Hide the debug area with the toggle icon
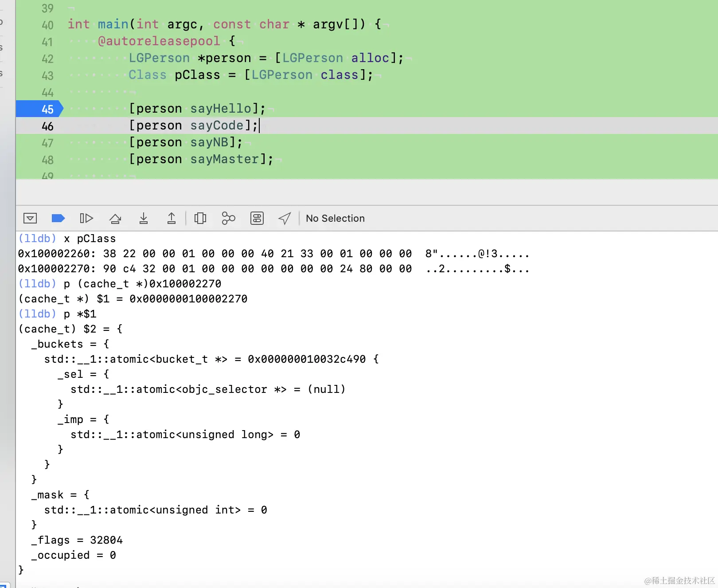Viewport: 718px width, 588px height. click(30, 218)
